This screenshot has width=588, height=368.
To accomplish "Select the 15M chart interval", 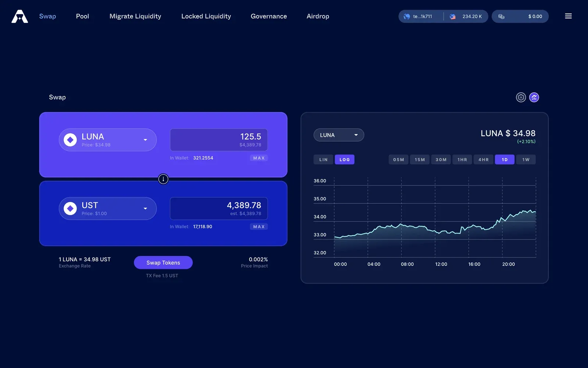I will 420,160.
